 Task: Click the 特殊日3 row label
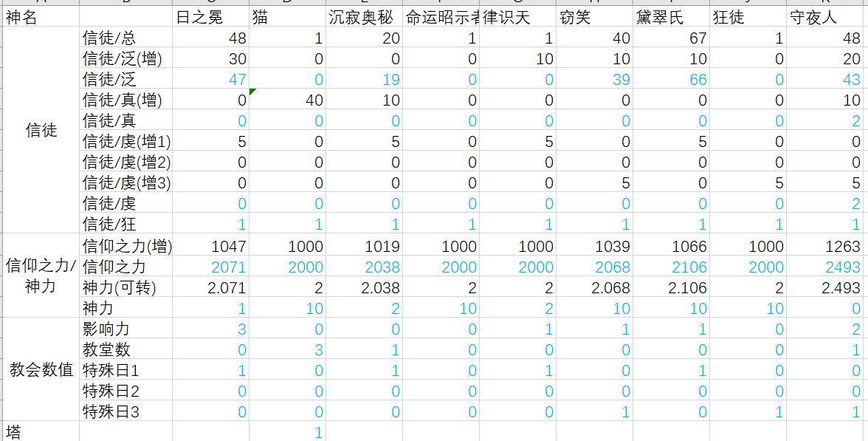tap(125, 412)
